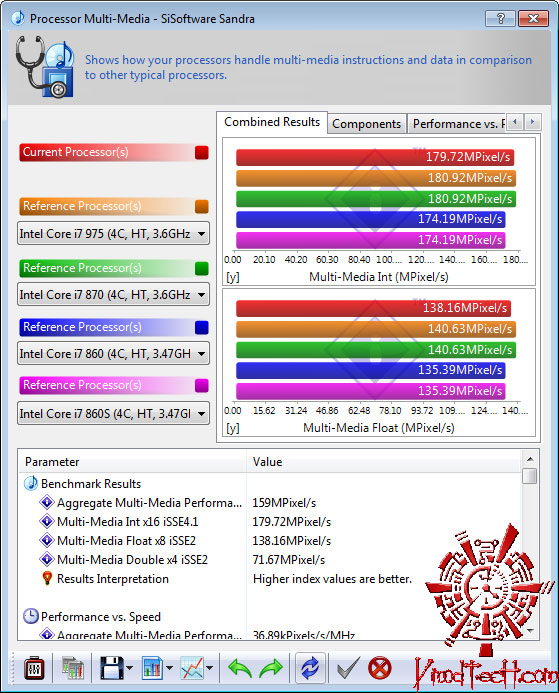Click the help question mark button
The width and height of the screenshot is (559, 693).
(500, 19)
